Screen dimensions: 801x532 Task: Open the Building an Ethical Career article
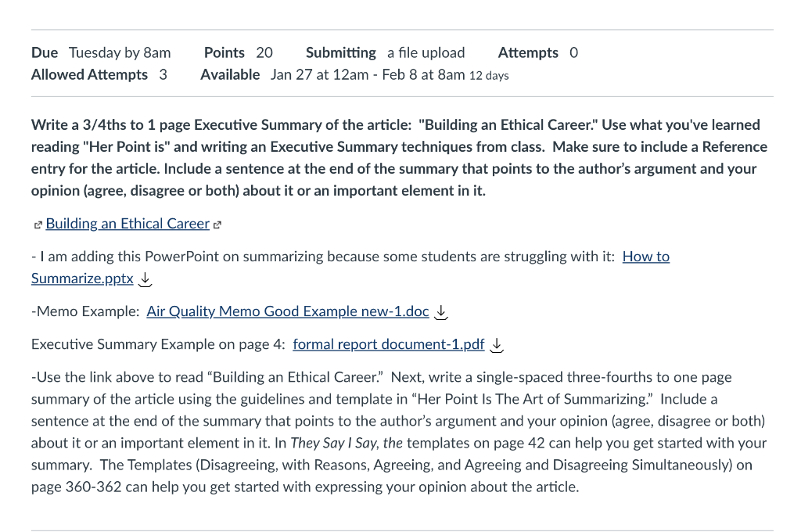(x=127, y=224)
